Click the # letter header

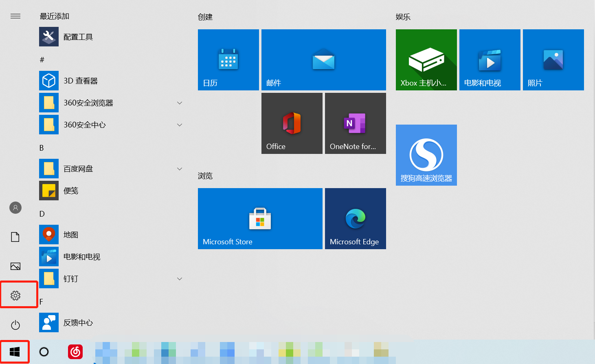point(42,60)
